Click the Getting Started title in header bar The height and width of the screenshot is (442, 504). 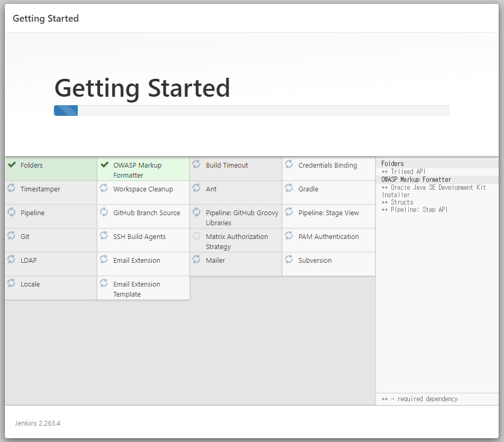[45, 19]
